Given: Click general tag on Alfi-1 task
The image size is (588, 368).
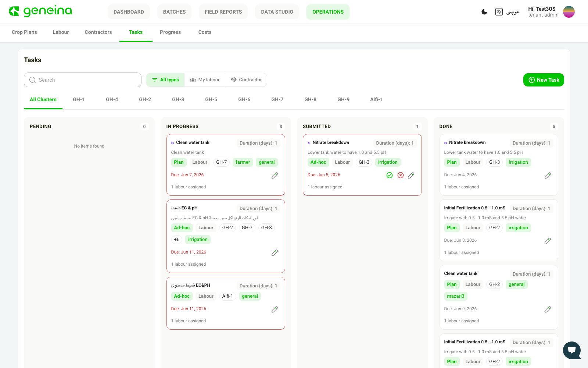Looking at the screenshot, I should 250,296.
